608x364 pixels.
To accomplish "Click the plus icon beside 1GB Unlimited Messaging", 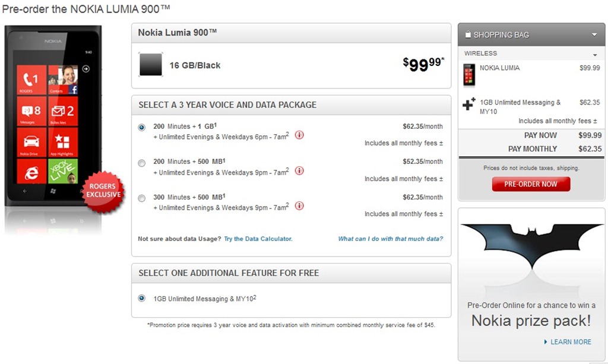I will click(x=469, y=105).
